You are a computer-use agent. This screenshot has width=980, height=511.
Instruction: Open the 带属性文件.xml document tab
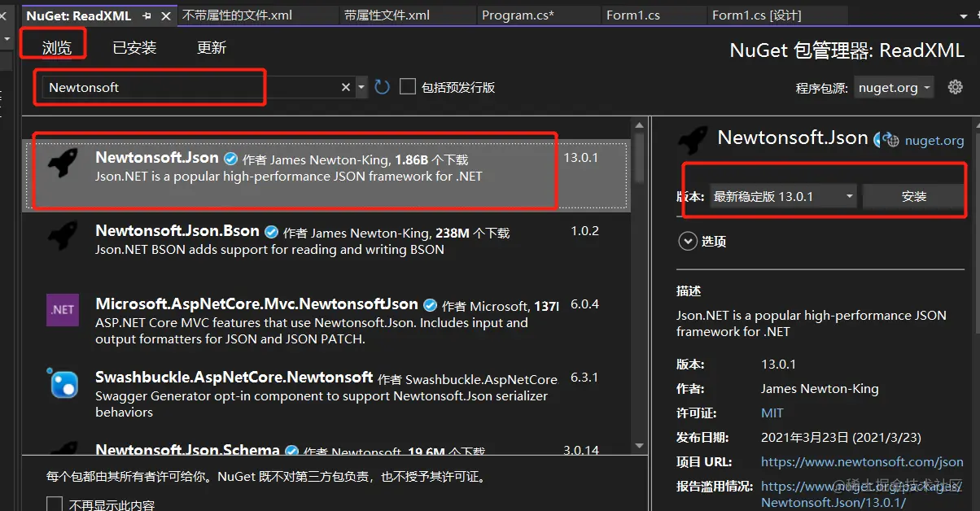408,15
